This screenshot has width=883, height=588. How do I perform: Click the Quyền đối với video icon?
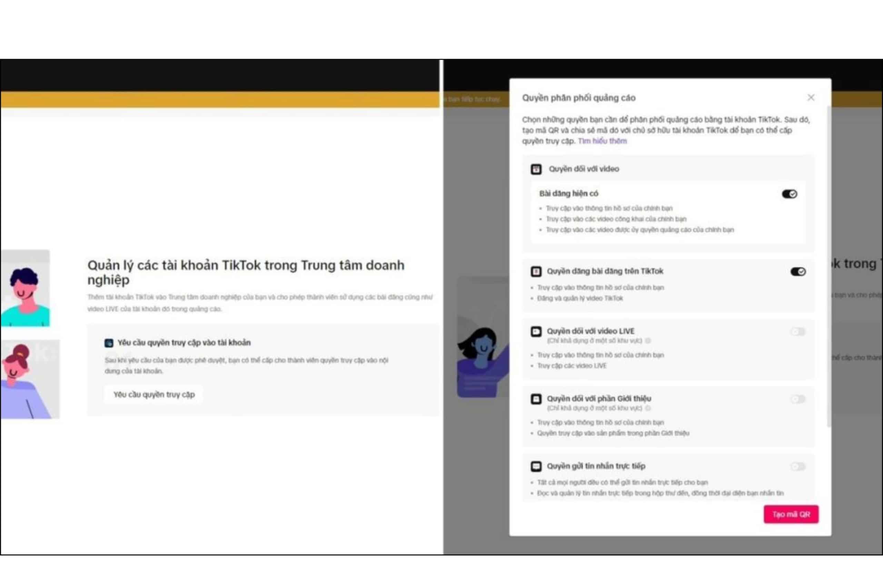[x=536, y=169]
